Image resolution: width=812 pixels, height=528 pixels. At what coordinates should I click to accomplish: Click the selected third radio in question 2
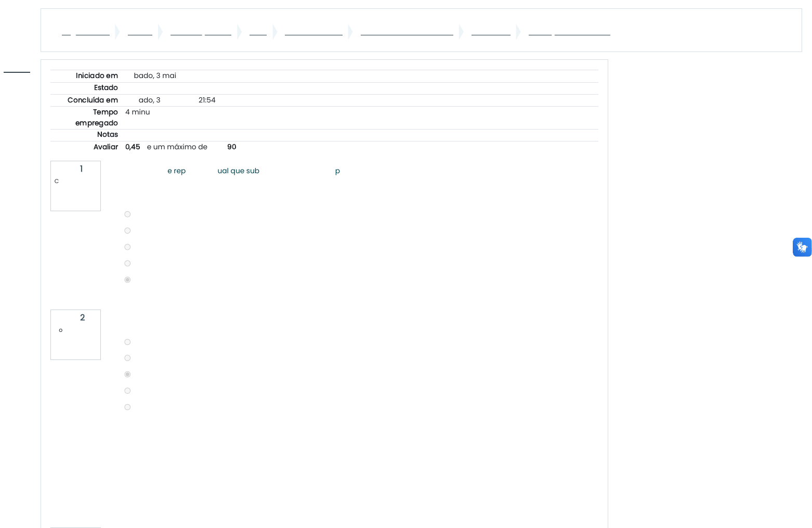tap(127, 375)
